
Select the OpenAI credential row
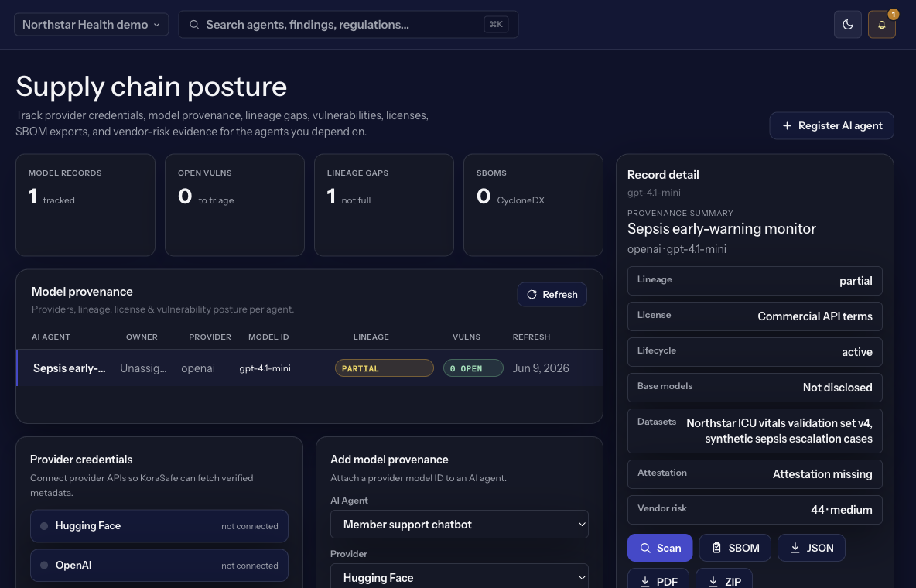159,566
